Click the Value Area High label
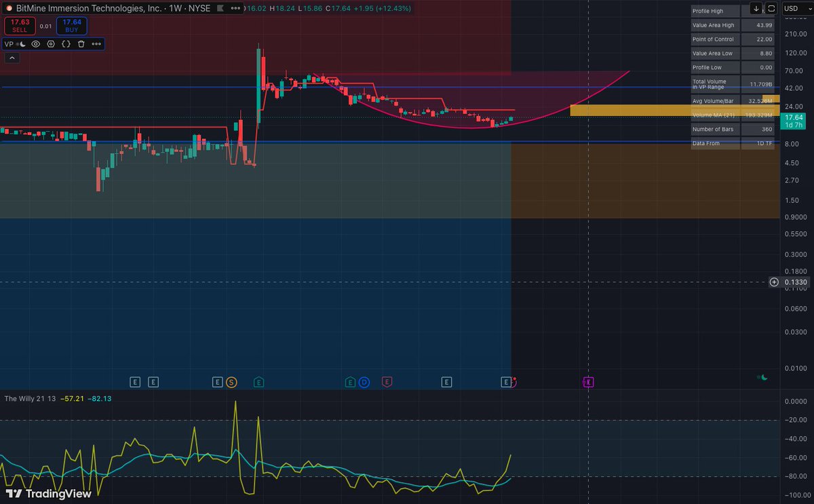 [715, 25]
